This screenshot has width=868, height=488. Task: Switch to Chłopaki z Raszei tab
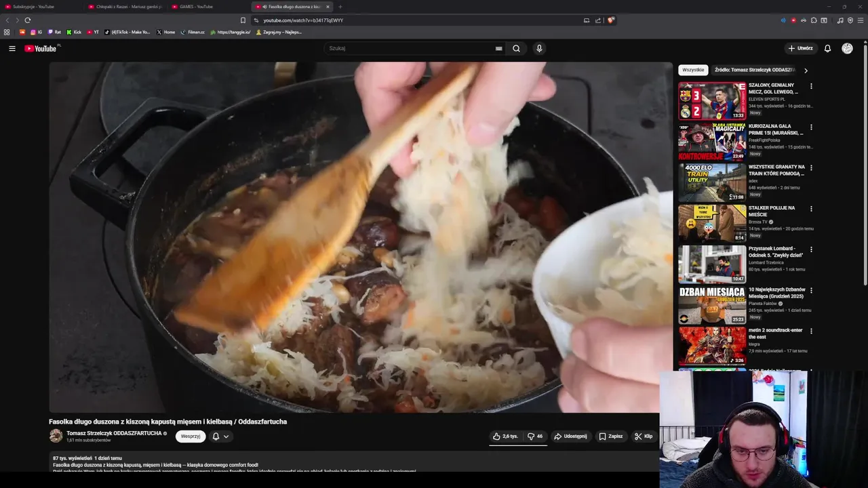125,7
